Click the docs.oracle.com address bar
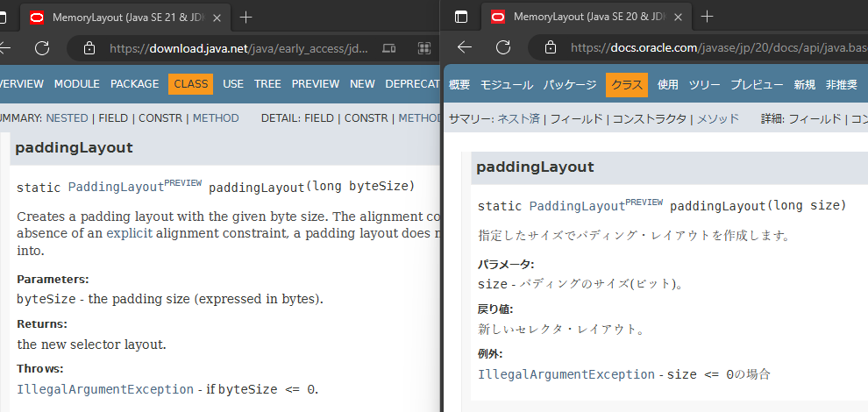Viewport: 868px width, 412px height. (x=719, y=47)
